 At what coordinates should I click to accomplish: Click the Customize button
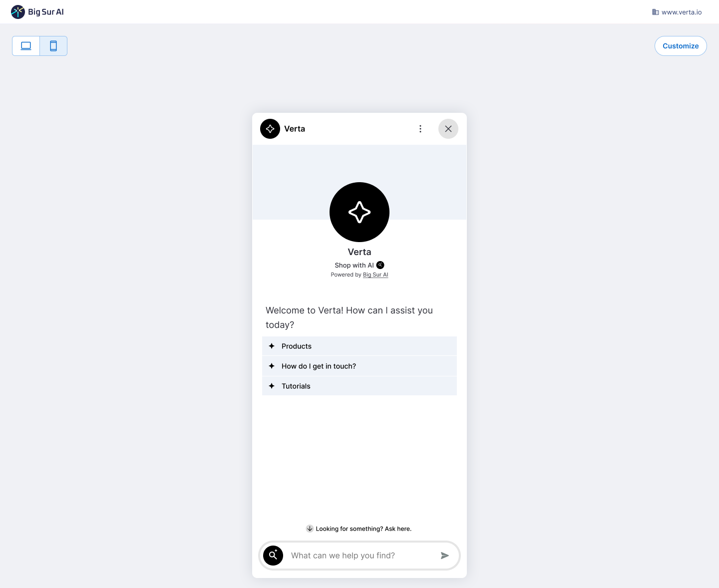pyautogui.click(x=681, y=46)
